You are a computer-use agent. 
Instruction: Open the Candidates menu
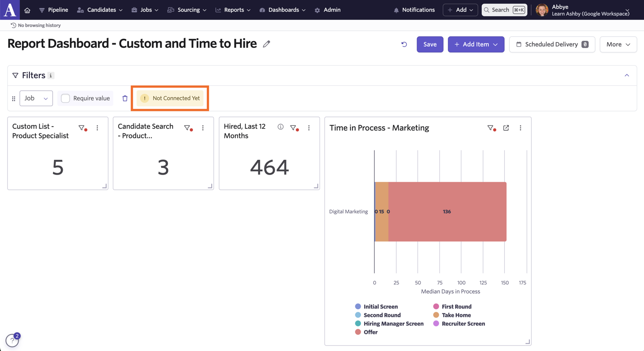point(100,10)
